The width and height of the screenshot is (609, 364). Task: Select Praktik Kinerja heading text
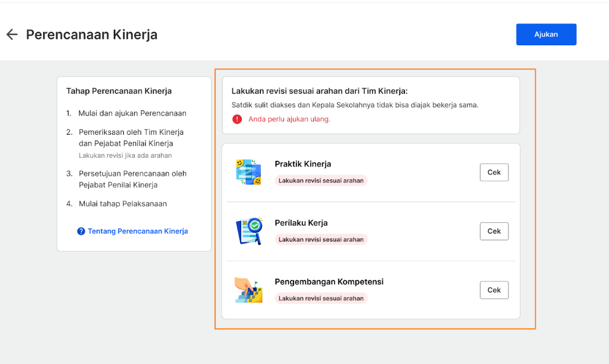coord(303,164)
